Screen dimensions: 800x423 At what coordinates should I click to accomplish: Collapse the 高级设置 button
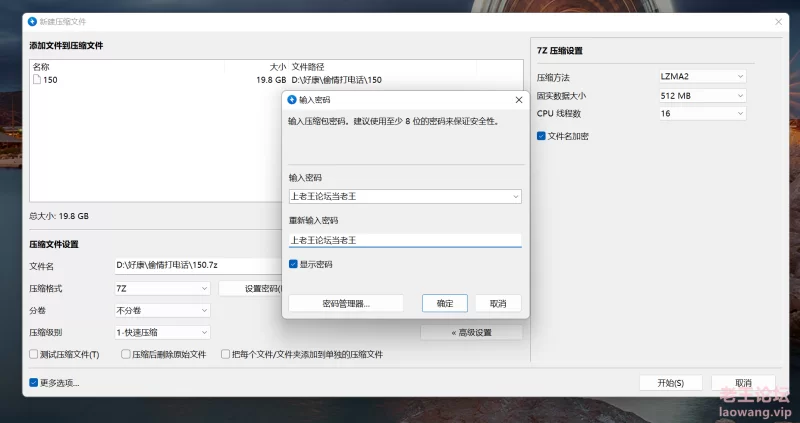[x=471, y=333]
